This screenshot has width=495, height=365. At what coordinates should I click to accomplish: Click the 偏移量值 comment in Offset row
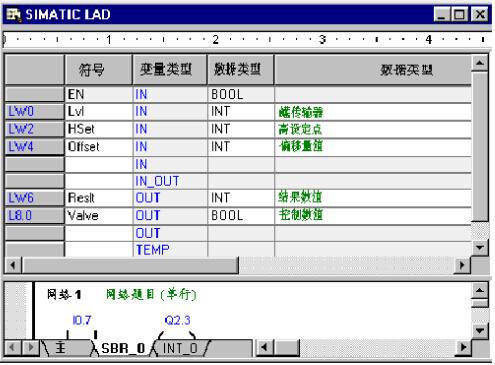(301, 146)
